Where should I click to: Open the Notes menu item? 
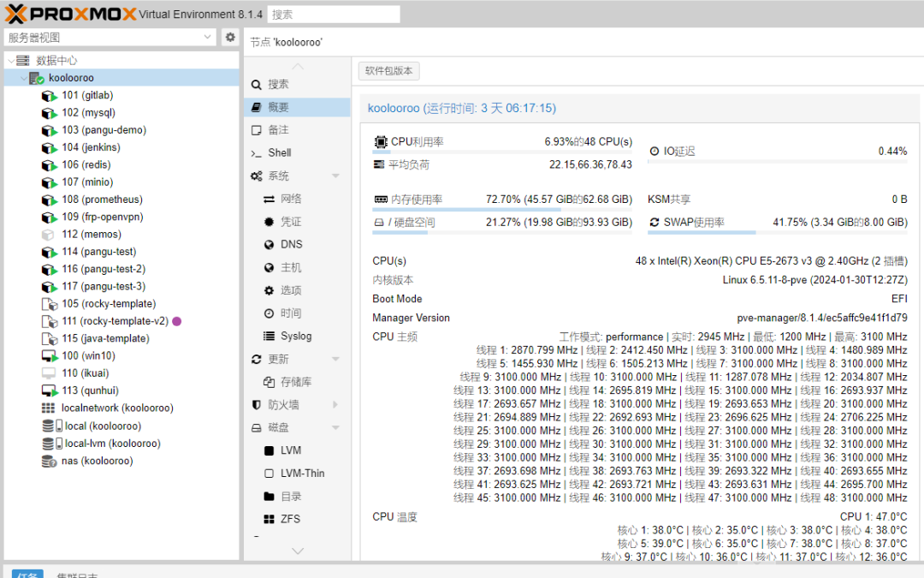click(278, 130)
